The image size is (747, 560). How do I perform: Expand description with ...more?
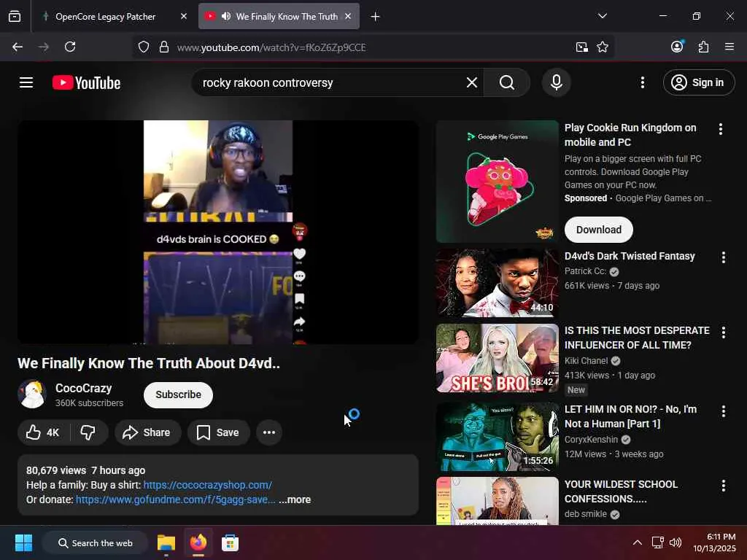coord(295,499)
